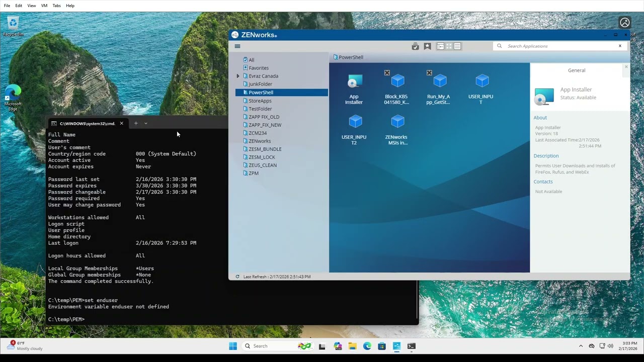The image size is (644, 362).
Task: Click the X badge on Block_KB5041580 bundle
Action: [387, 73]
